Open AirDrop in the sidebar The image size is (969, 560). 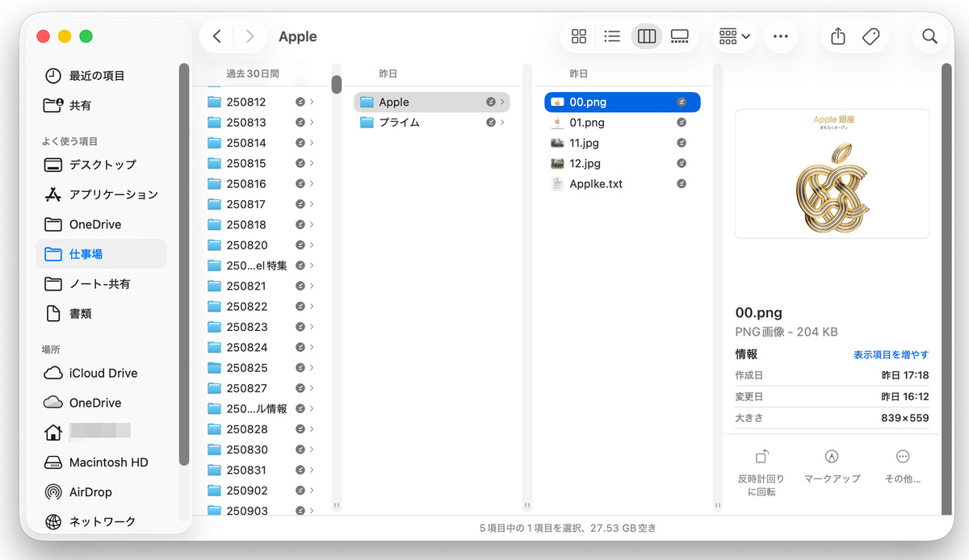point(101,492)
